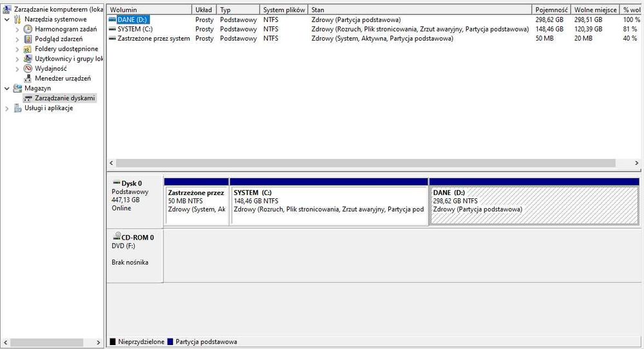Collapse the Magazyn tree node

(7, 88)
